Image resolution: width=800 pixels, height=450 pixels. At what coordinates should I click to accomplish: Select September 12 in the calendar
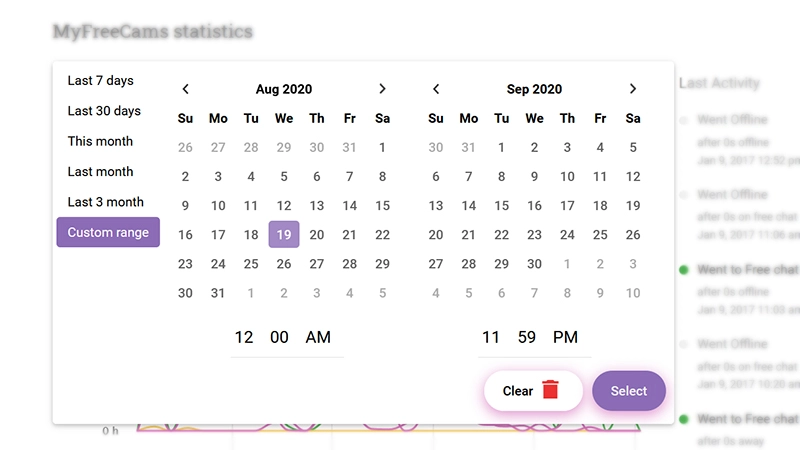(x=633, y=177)
